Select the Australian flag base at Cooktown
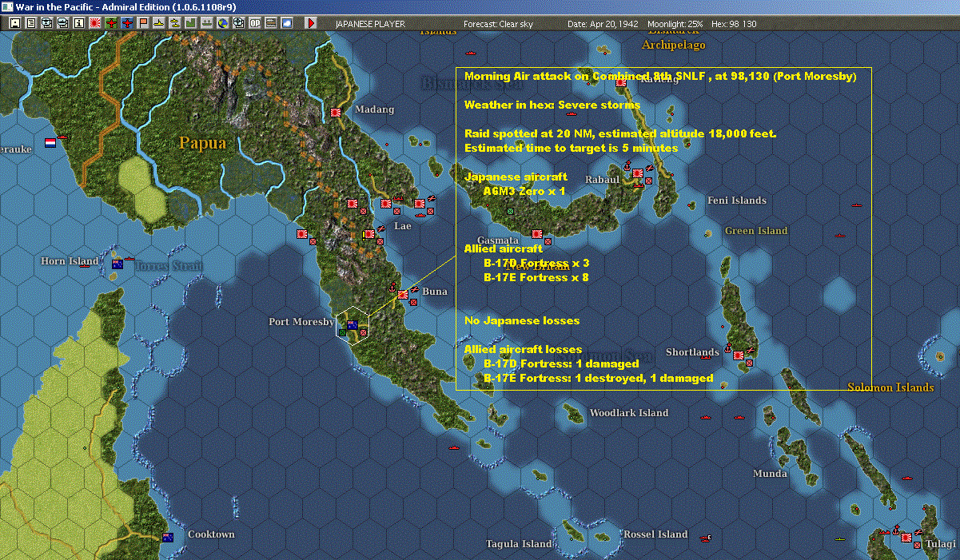960x560 pixels. pos(168,537)
